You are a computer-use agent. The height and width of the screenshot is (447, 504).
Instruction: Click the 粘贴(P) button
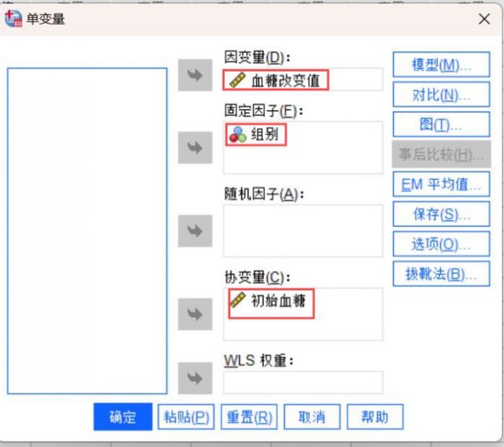click(186, 416)
